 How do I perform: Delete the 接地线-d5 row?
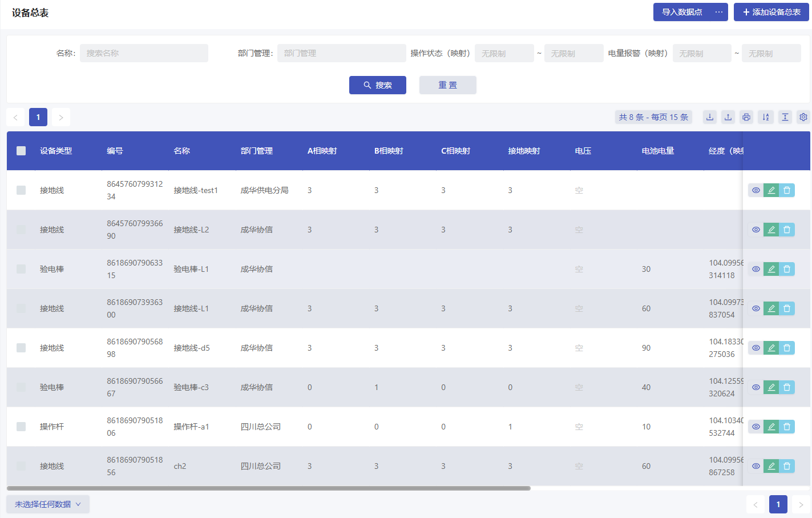pyautogui.click(x=787, y=348)
